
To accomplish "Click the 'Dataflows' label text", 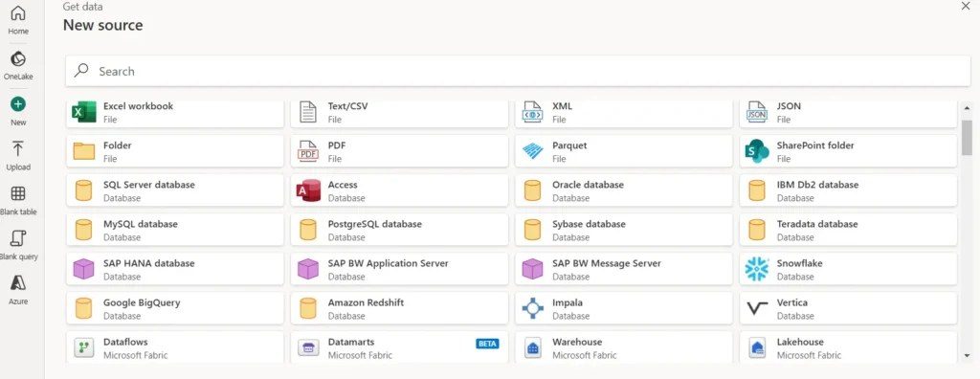I will click(125, 342).
